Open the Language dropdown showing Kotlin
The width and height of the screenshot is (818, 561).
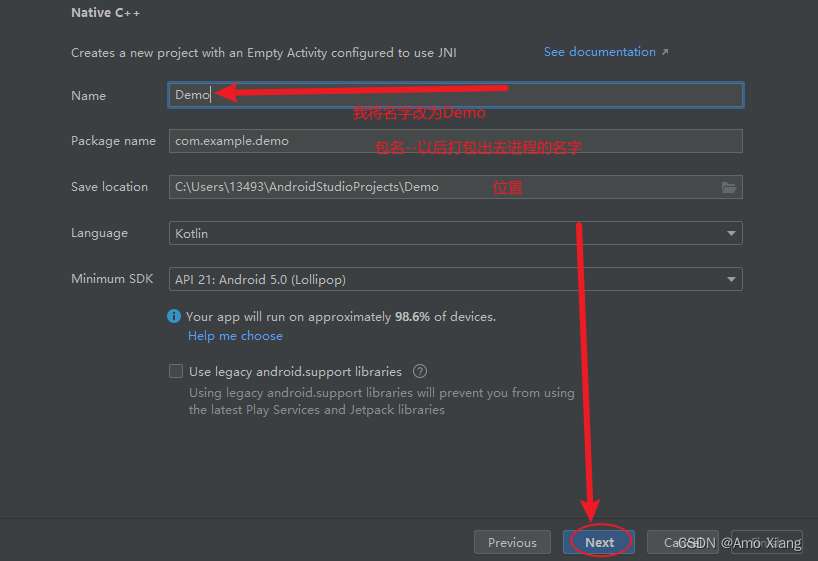pyautogui.click(x=456, y=233)
